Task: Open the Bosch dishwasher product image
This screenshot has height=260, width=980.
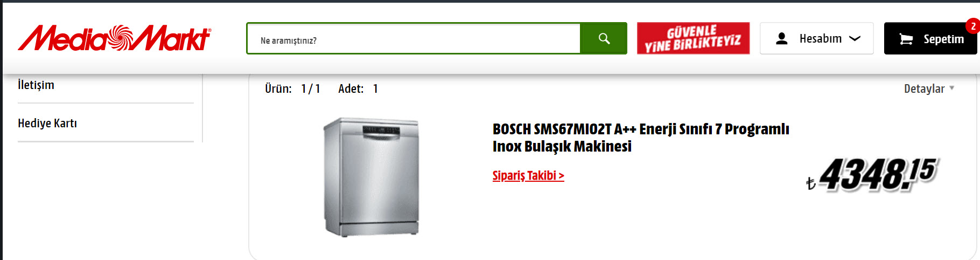Action: point(371,177)
